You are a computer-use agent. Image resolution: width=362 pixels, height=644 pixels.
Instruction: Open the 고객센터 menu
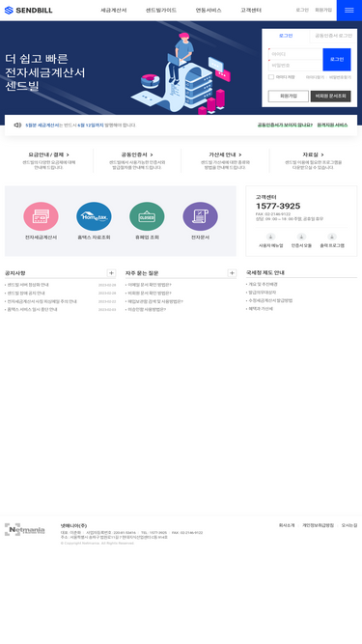(251, 11)
